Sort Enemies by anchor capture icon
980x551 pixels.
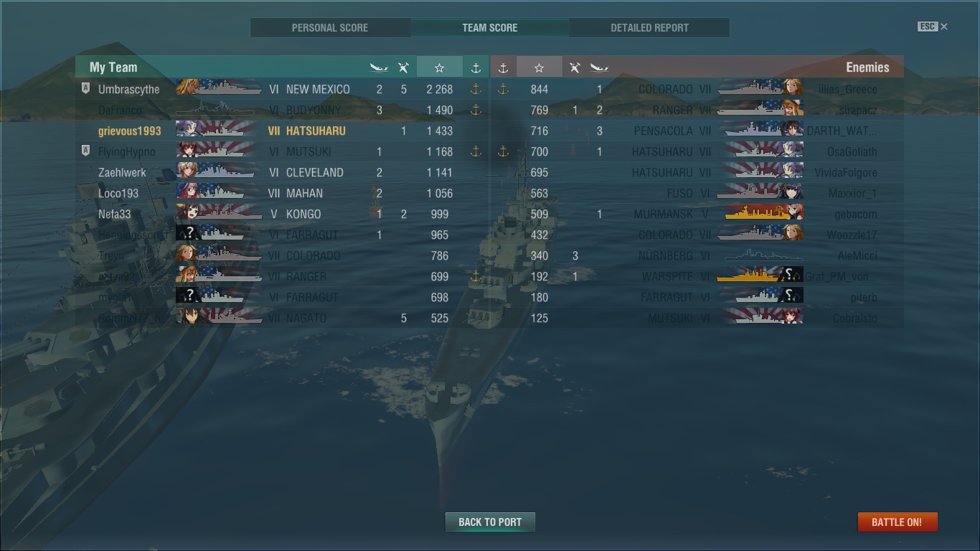pos(503,67)
